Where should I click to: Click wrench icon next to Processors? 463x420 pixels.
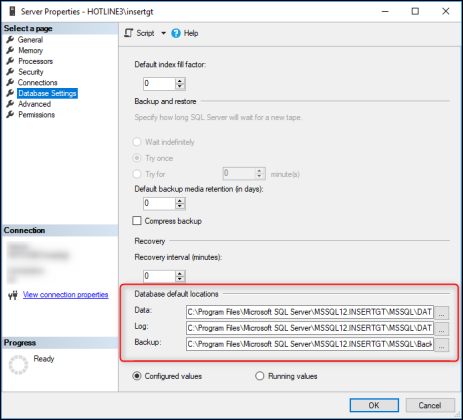[x=10, y=61]
